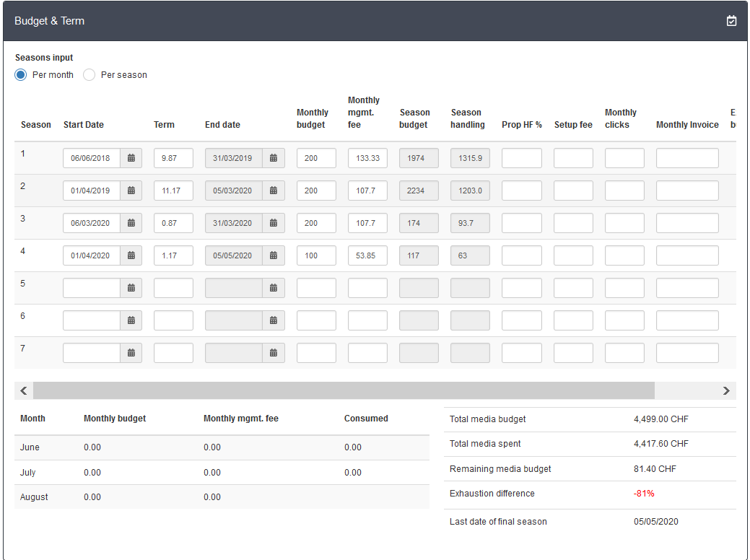The image size is (750, 560).
Task: Open Season 5 start date calendar picker
Action: tap(131, 288)
